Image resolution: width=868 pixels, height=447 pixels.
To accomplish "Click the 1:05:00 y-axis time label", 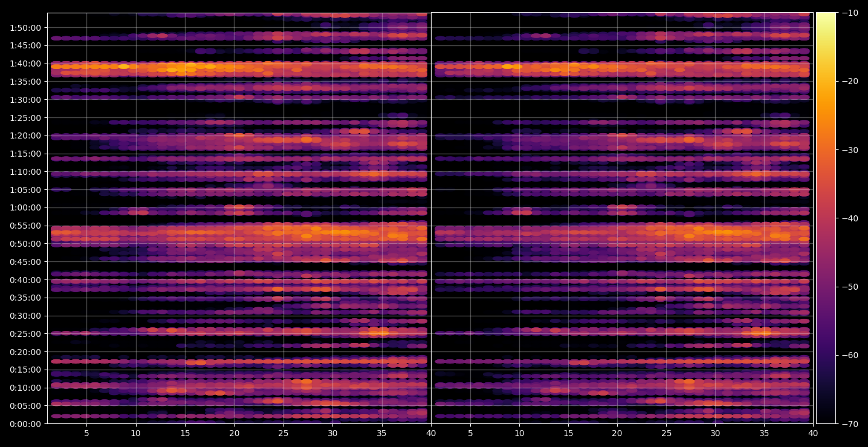I will point(25,190).
